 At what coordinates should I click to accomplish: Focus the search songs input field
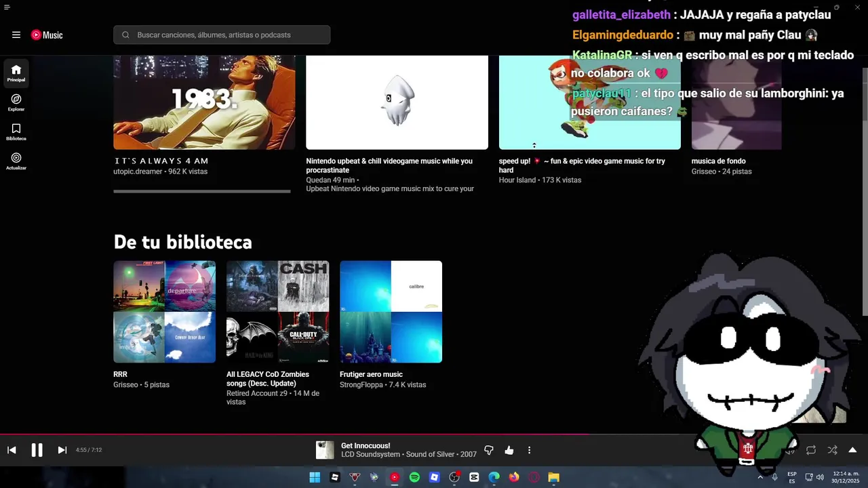(x=222, y=35)
